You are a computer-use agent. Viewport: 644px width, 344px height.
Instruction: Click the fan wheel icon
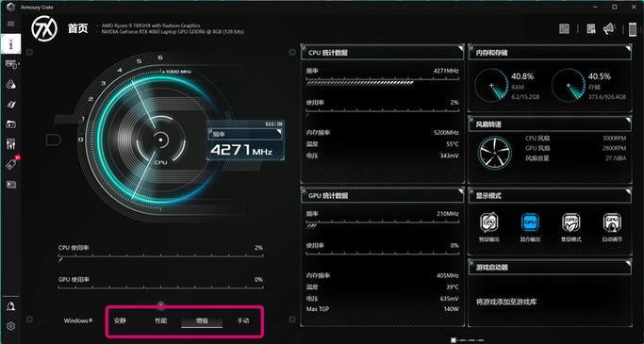(x=495, y=153)
